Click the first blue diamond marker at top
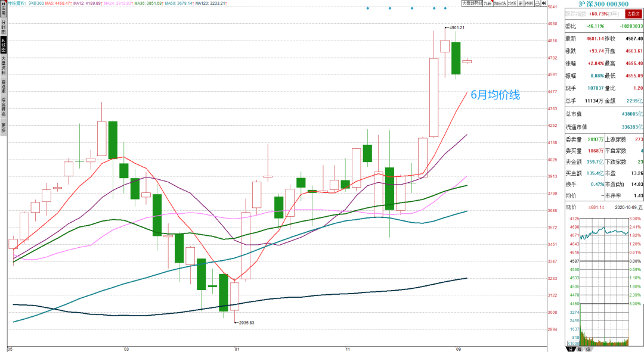Image resolution: width=644 pixels, height=352 pixels. click(367, 8)
